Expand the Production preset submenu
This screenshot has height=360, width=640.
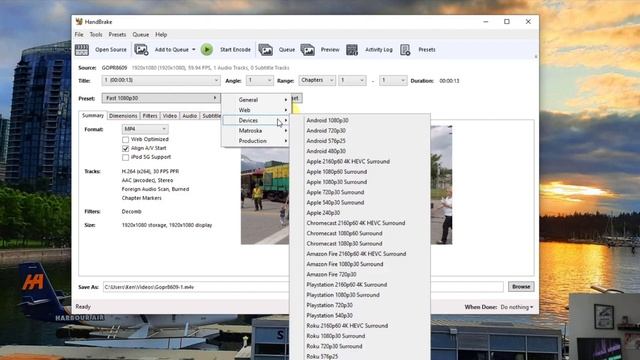pyautogui.click(x=256, y=141)
